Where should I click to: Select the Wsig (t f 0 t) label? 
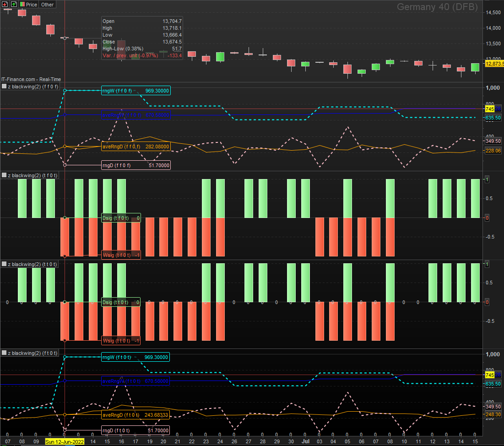(x=121, y=255)
